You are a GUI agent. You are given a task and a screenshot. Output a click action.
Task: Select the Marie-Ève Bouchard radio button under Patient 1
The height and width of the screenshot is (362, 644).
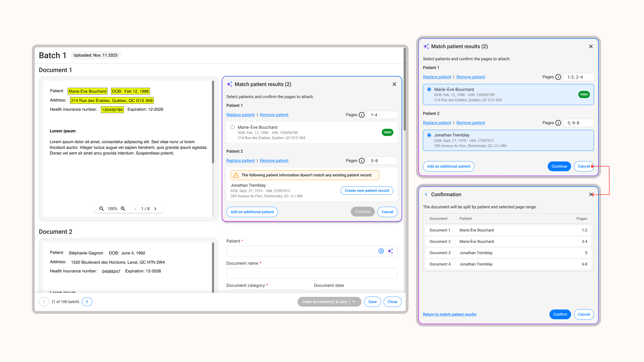pos(233,127)
